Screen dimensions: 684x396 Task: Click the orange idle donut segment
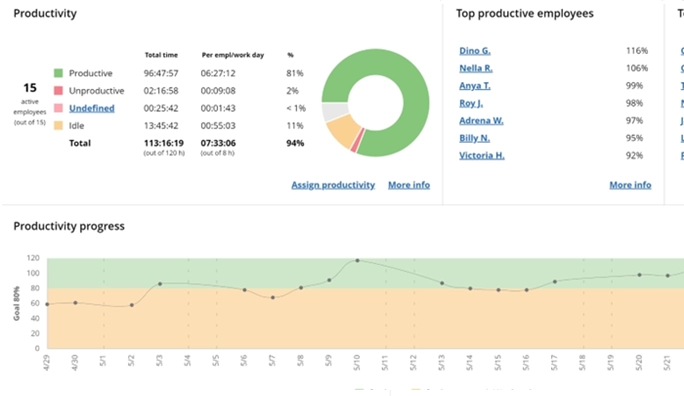point(343,130)
